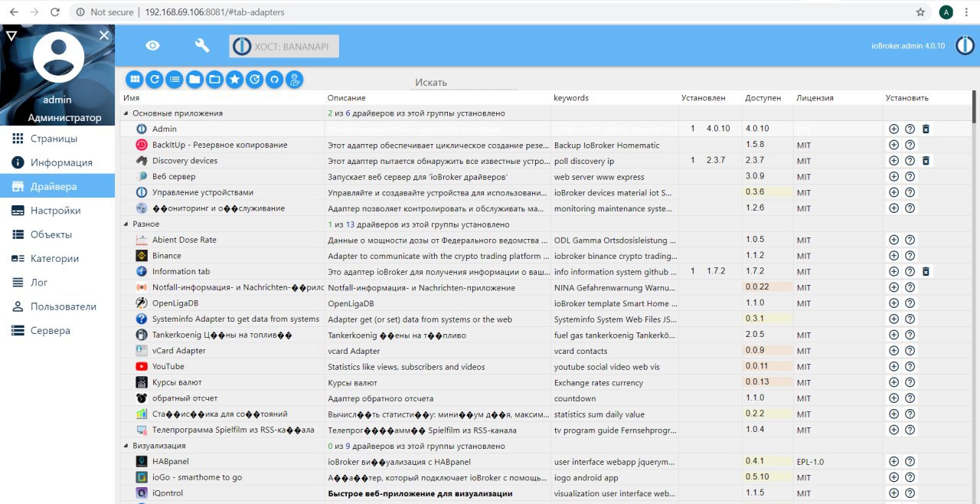Click the host BANANAPI button
The image size is (980, 504).
tap(284, 46)
